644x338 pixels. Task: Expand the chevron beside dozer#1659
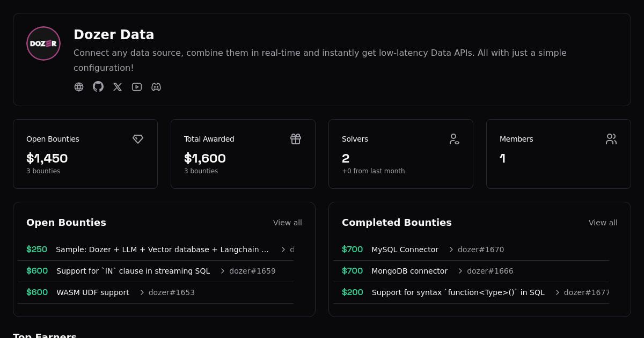(222, 271)
